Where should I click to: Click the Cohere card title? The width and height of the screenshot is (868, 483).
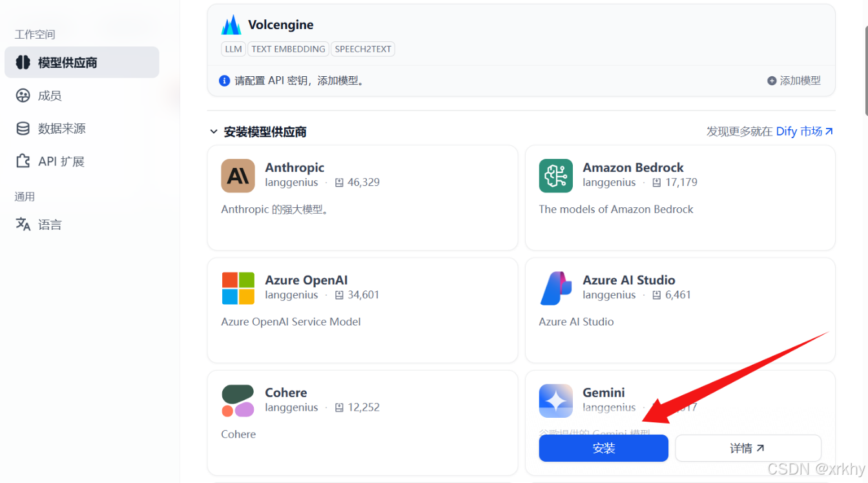click(x=286, y=392)
